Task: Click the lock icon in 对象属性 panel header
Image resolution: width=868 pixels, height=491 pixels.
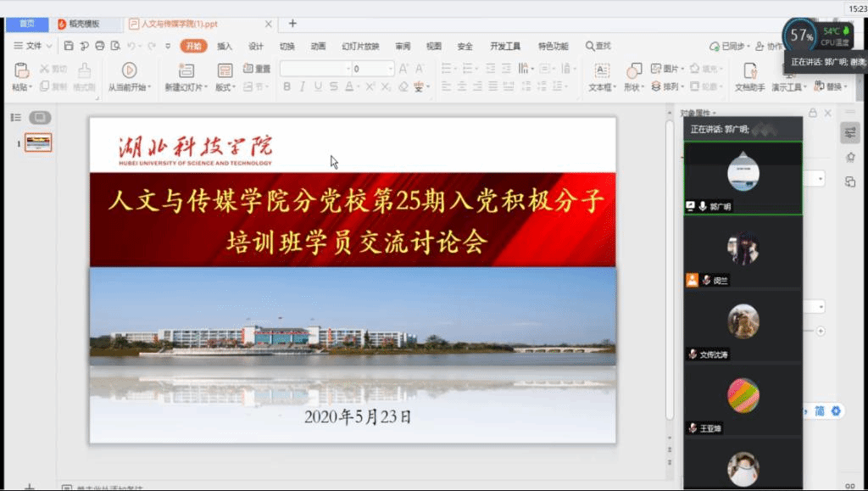Action: coord(813,113)
